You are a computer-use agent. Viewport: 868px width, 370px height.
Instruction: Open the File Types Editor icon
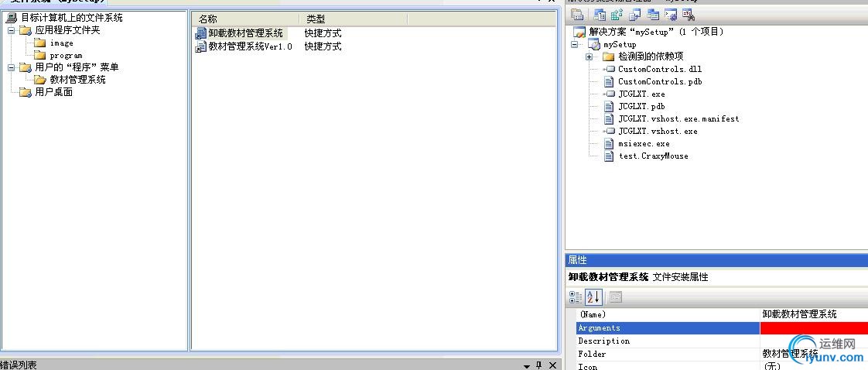pyautogui.click(x=635, y=15)
